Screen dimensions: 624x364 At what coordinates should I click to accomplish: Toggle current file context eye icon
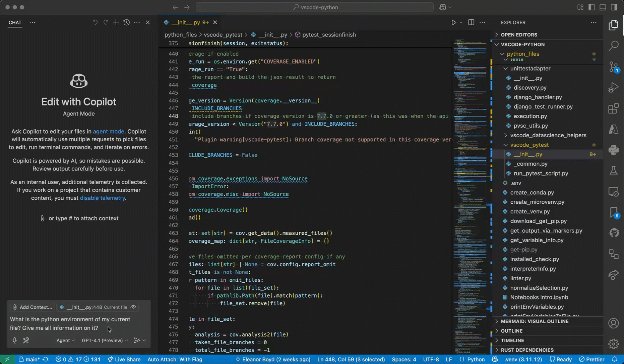tap(133, 307)
